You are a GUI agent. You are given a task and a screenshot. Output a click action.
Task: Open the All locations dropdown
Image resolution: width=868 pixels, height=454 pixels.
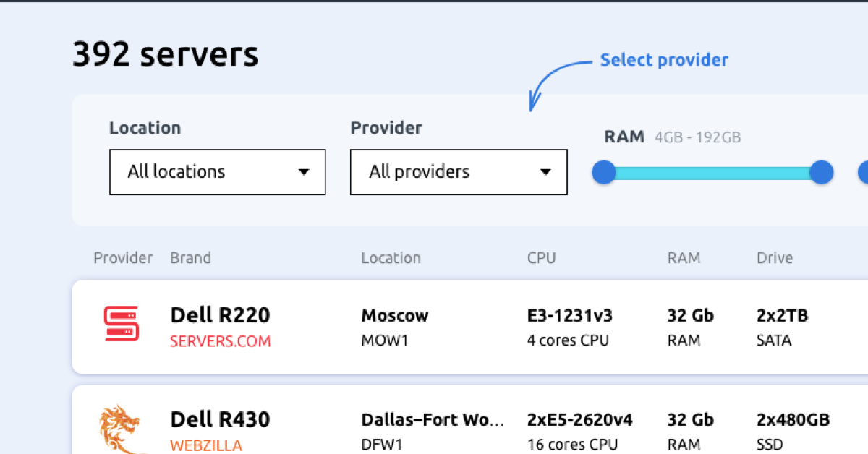tap(217, 172)
